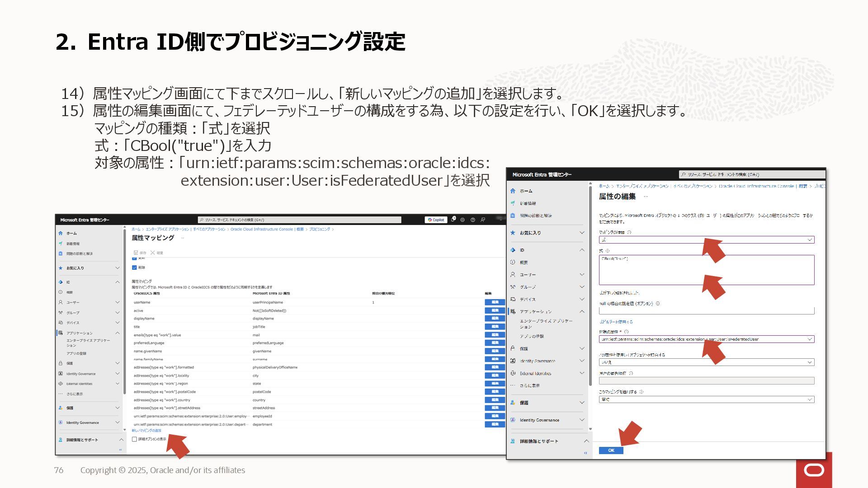The image size is (868, 488).
Task: Click 新着情報 icon in 属性マッピング window sidebar
Action: coord(61,244)
